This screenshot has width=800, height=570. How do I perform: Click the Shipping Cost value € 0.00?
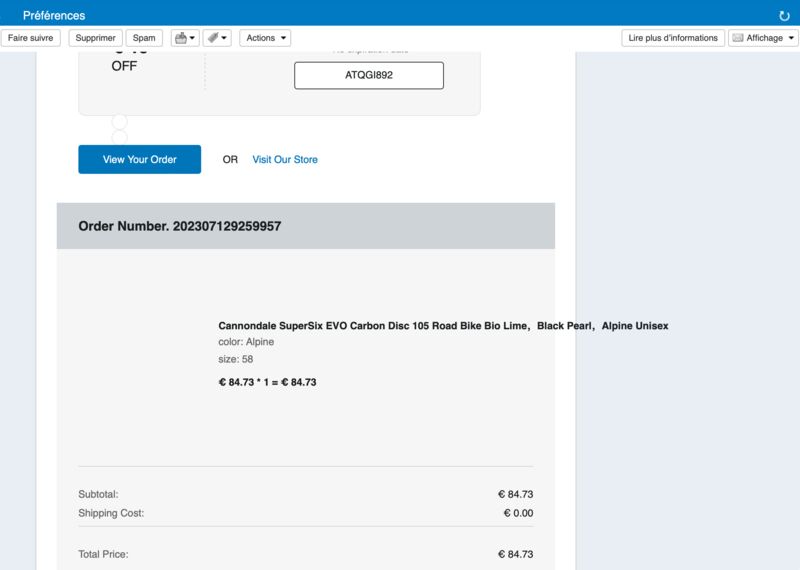pos(518,513)
